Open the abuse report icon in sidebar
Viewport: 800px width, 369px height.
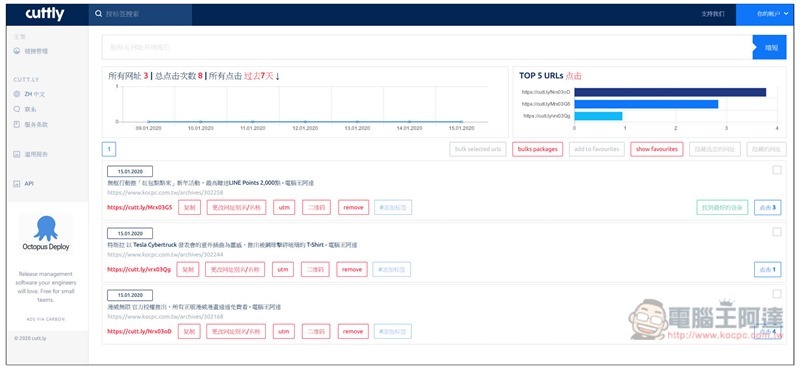coord(17,154)
